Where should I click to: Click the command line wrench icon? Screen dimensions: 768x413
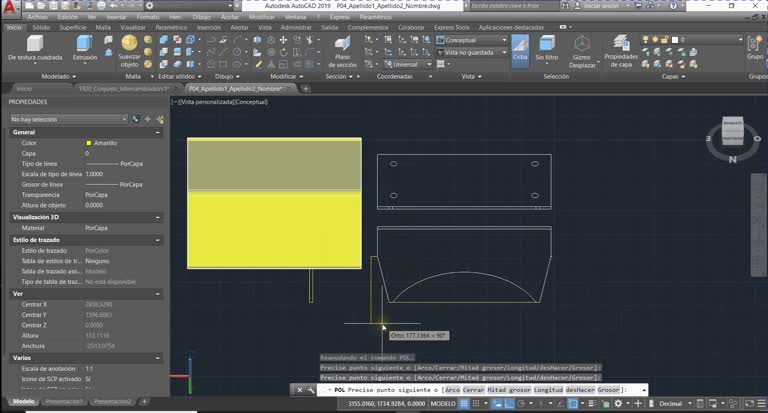(311, 390)
